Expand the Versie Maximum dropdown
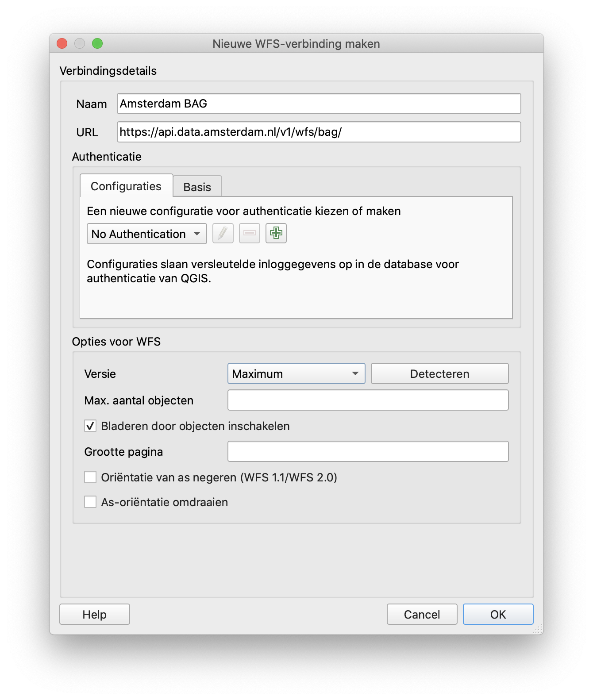 tap(296, 374)
